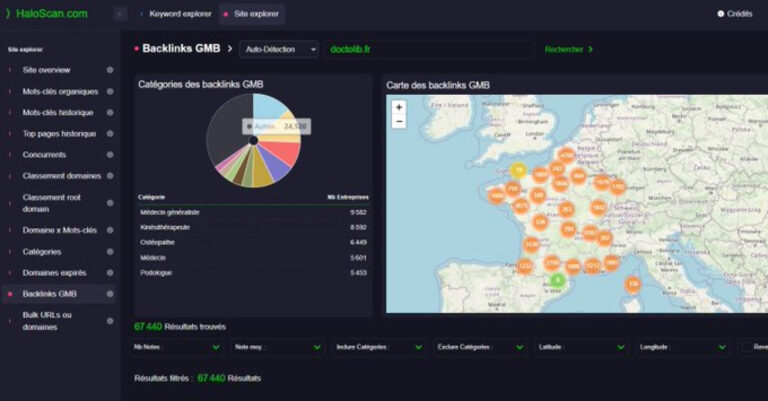This screenshot has width=768, height=401.
Task: Open the Inclure Catégories filter
Action: click(x=379, y=347)
